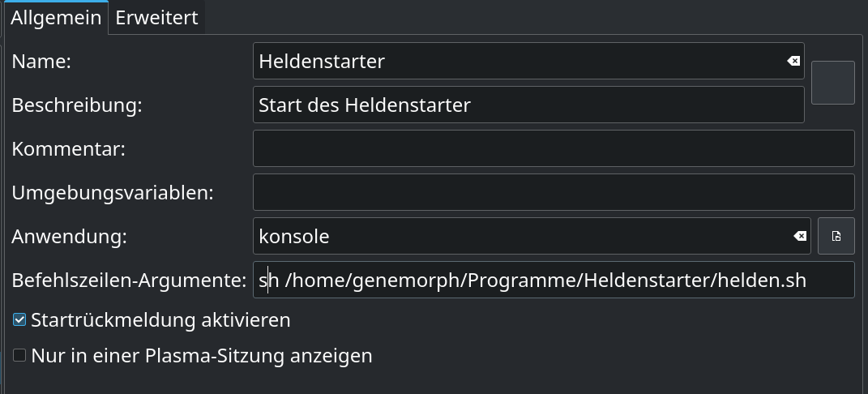
Task: Click the Name: label
Action: click(x=41, y=61)
